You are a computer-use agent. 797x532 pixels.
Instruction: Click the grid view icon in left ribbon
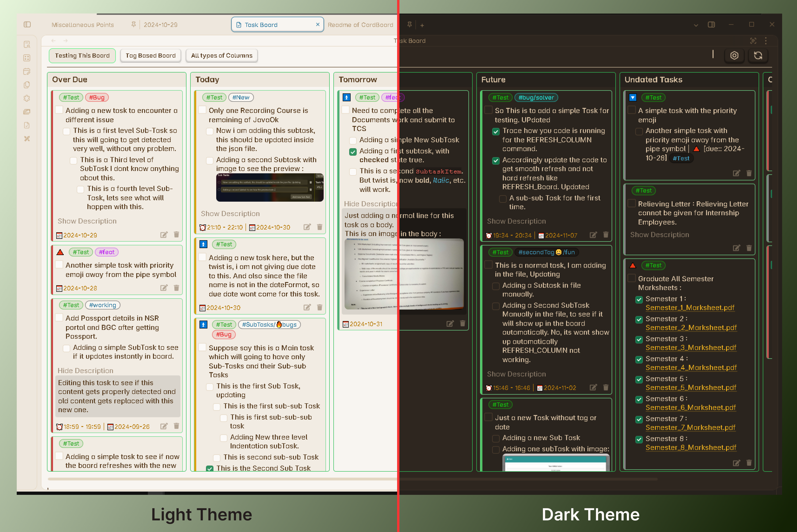27,58
